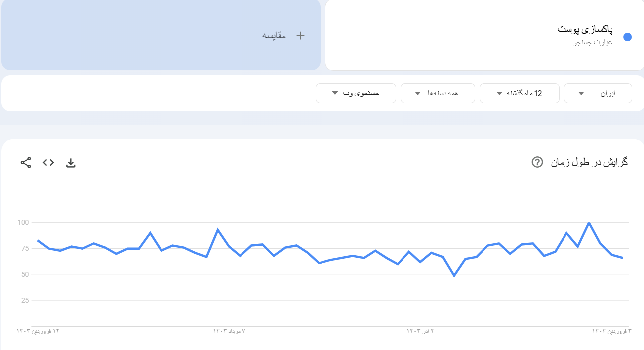Open the ایران region dropdown
This screenshot has height=350, width=644.
tap(598, 93)
